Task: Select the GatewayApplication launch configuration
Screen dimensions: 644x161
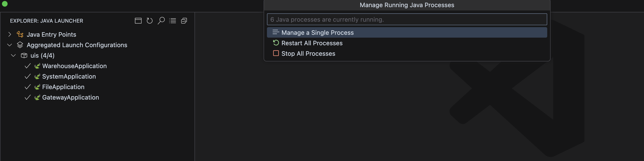Action: (x=71, y=97)
